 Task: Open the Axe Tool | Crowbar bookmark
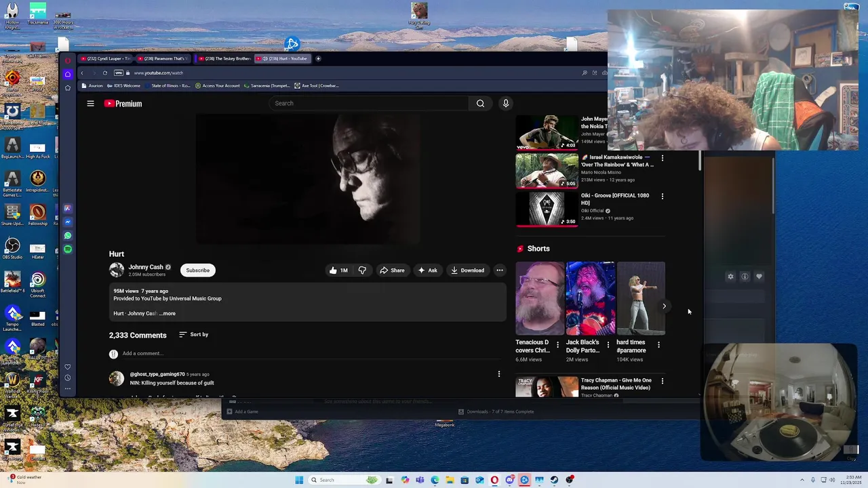(x=316, y=85)
